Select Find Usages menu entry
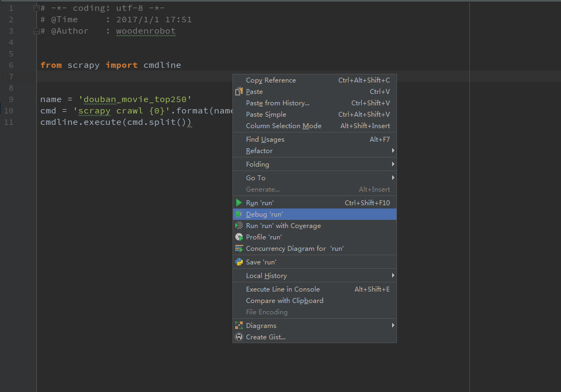Image resolution: width=561 pixels, height=392 pixels. [x=265, y=140]
